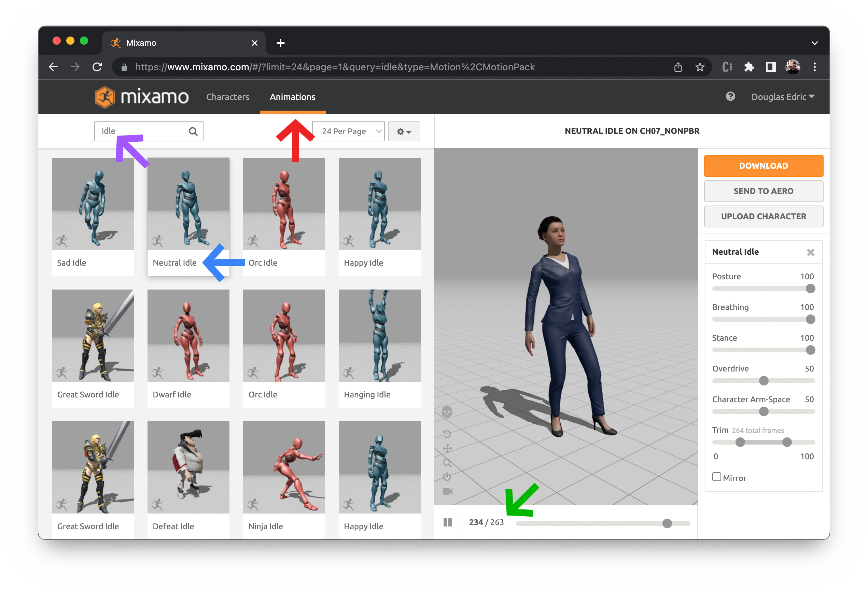Open the 24 Per Page dropdown
Image resolution: width=868 pixels, height=590 pixels.
348,131
